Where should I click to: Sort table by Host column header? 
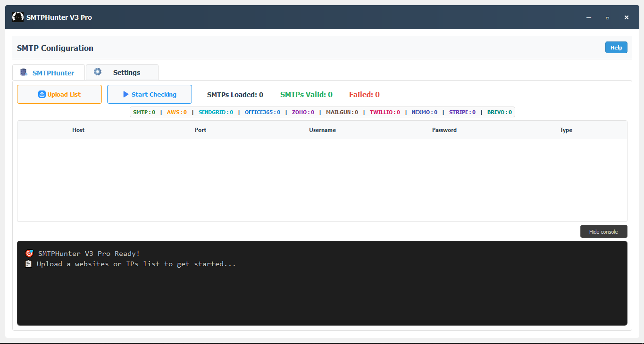point(78,130)
